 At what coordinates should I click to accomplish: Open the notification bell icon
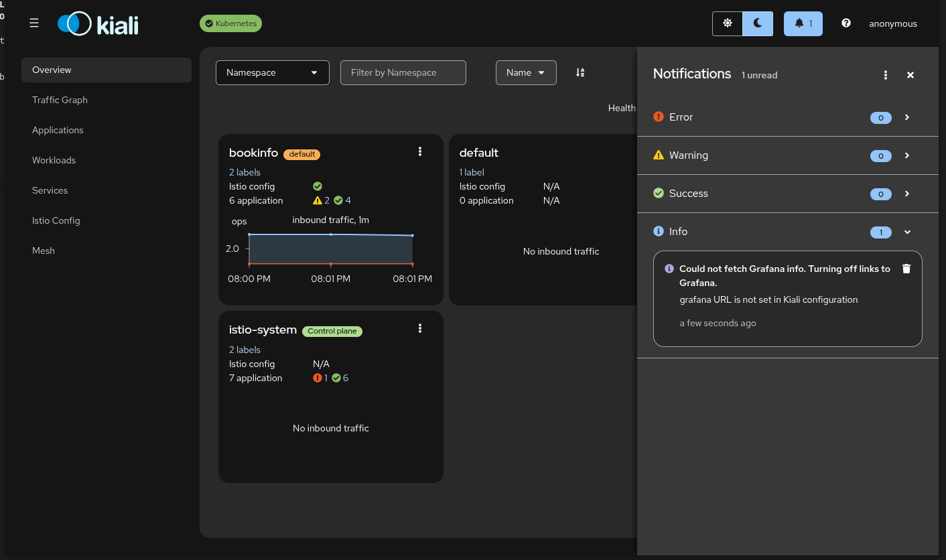coord(803,23)
